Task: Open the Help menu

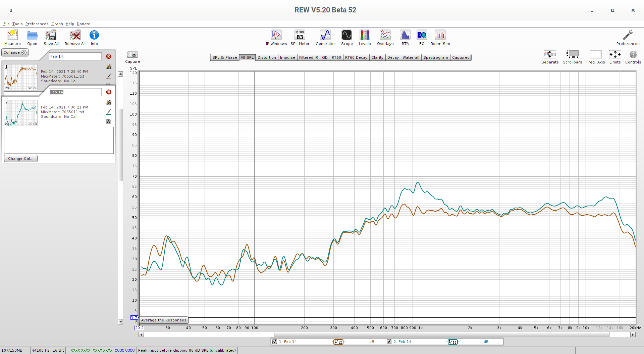Action: [70, 24]
